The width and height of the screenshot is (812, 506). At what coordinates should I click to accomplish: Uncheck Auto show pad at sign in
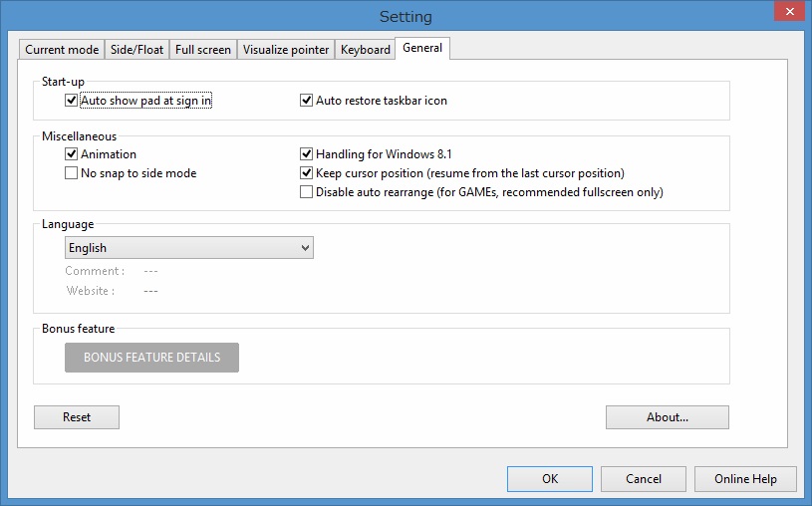[72, 101]
